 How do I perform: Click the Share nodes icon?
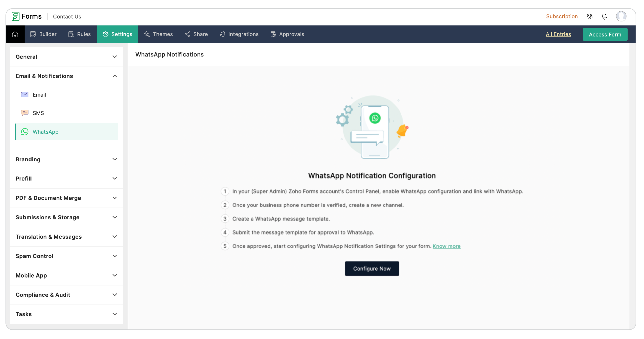[187, 34]
